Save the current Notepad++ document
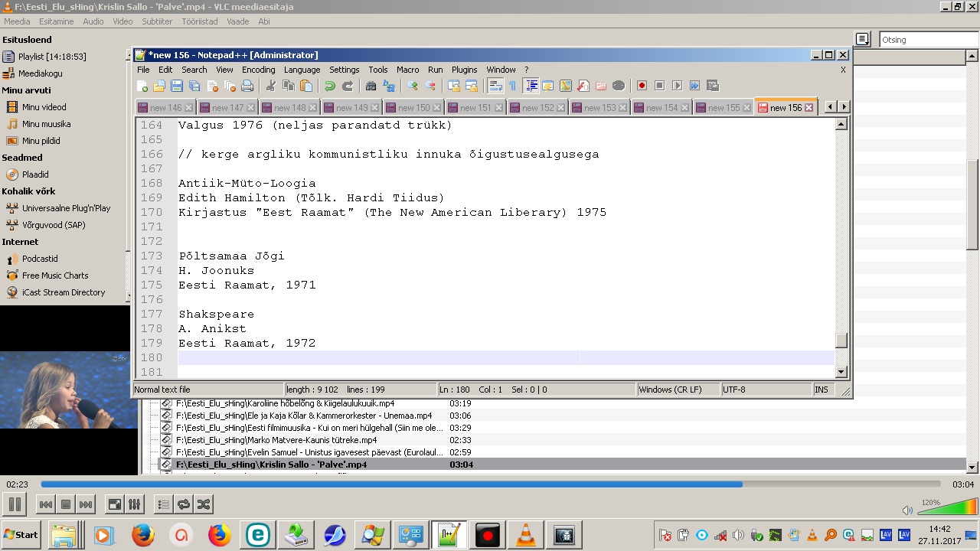The height and width of the screenshot is (551, 980). 177,86
